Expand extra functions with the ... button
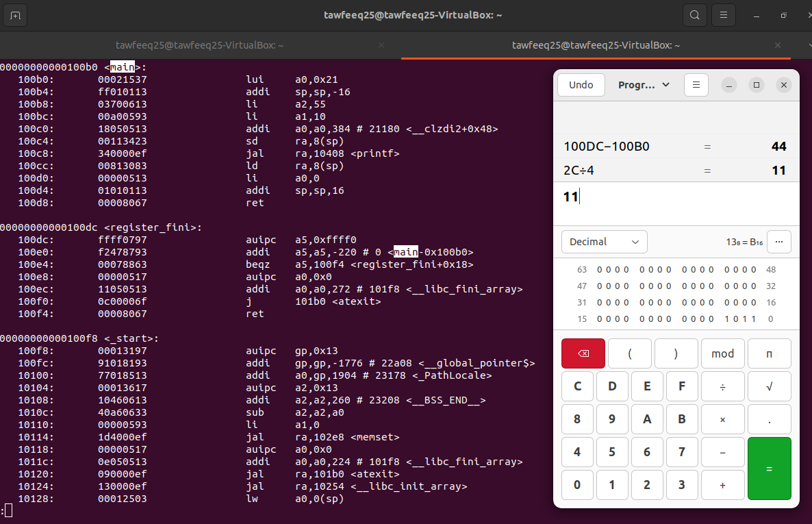The height and width of the screenshot is (524, 812). click(x=778, y=241)
